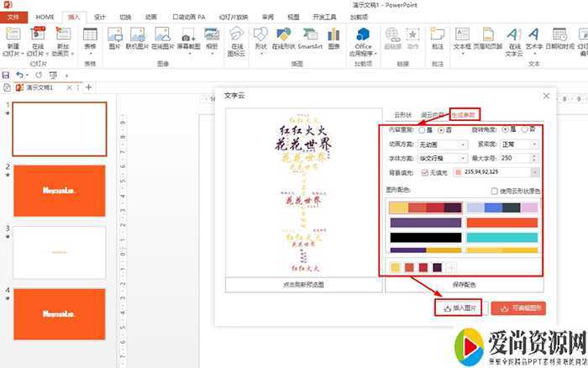Click the 插入图片 button
The width and height of the screenshot is (588, 368).
tap(458, 308)
